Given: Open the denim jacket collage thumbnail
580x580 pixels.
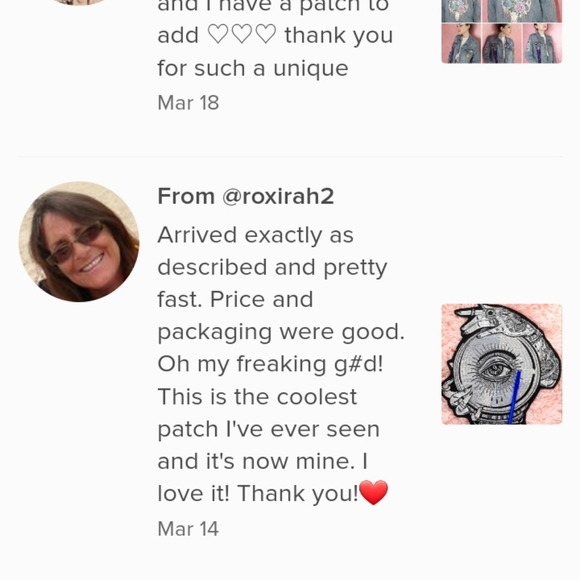Looking at the screenshot, I should [x=502, y=32].
